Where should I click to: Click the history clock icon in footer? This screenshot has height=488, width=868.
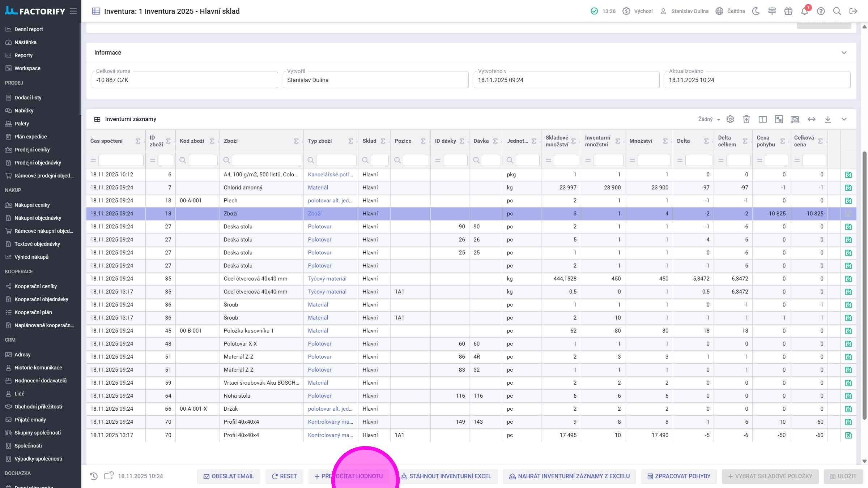(x=94, y=476)
